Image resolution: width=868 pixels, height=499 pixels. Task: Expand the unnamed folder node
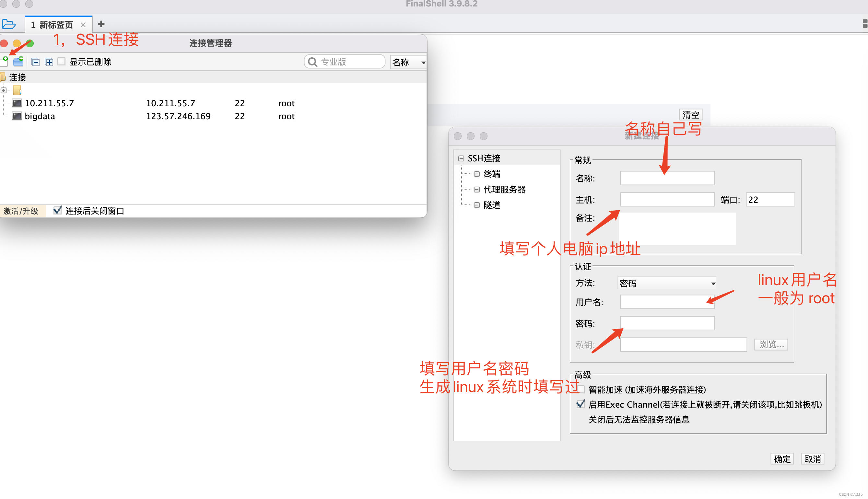coord(4,90)
